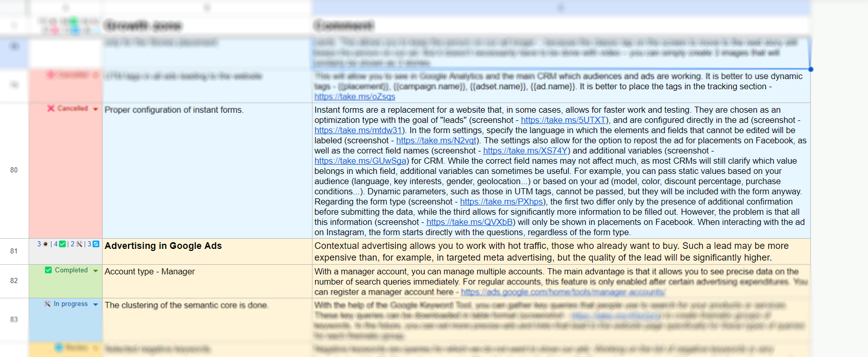
Task: Click the green checkmark icon in row 81 summary
Action: click(62, 244)
